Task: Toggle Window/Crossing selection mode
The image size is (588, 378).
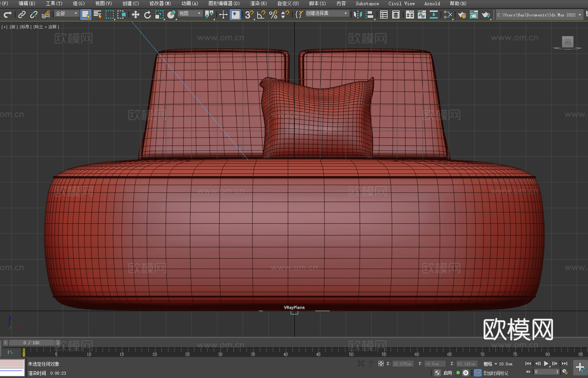Action: tap(122, 14)
